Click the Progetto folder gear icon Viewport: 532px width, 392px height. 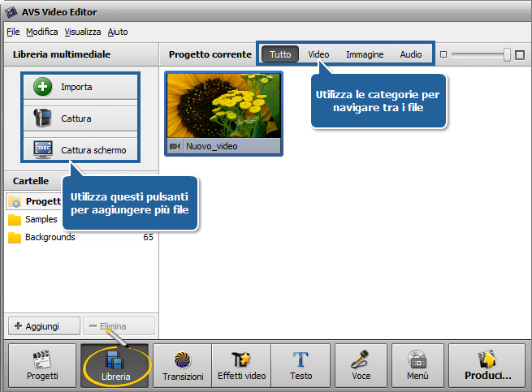[15, 201]
